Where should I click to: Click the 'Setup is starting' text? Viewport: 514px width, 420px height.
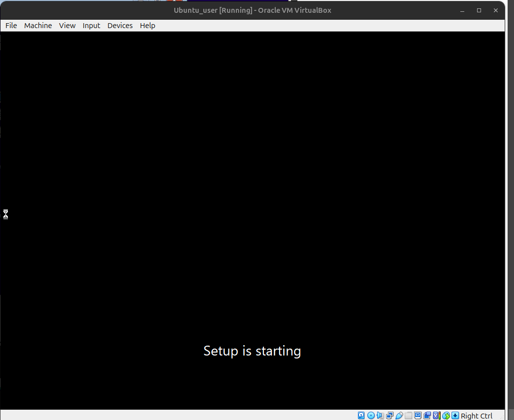(252, 351)
